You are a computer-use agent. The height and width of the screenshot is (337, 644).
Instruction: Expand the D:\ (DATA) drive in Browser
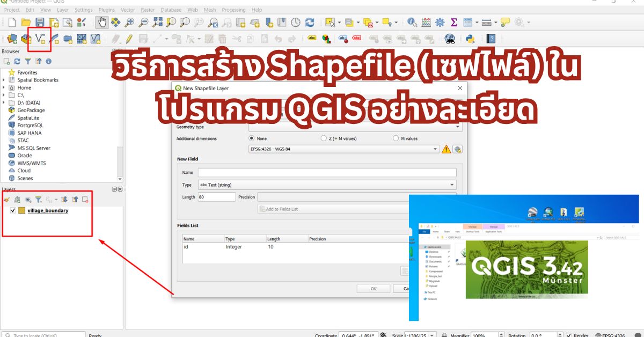tap(4, 102)
